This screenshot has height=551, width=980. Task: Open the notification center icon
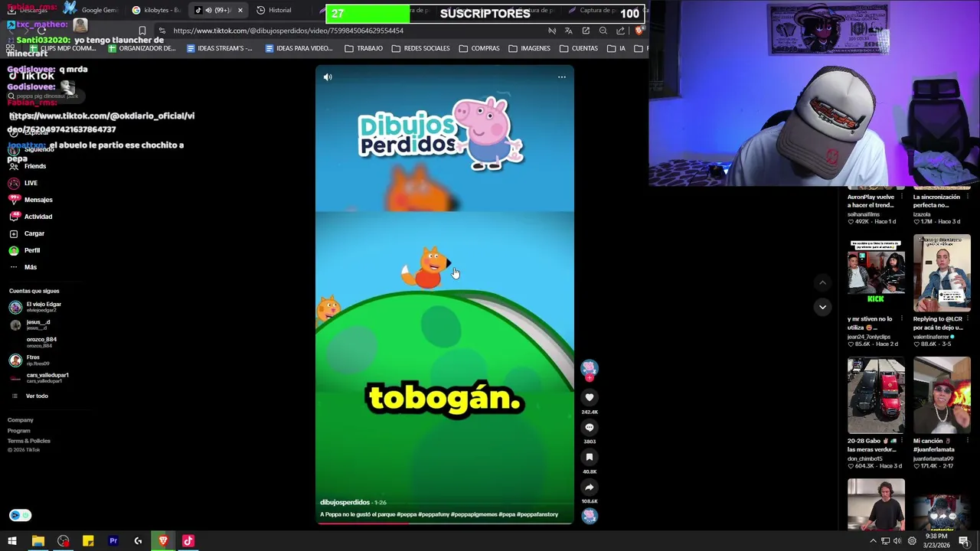(964, 541)
